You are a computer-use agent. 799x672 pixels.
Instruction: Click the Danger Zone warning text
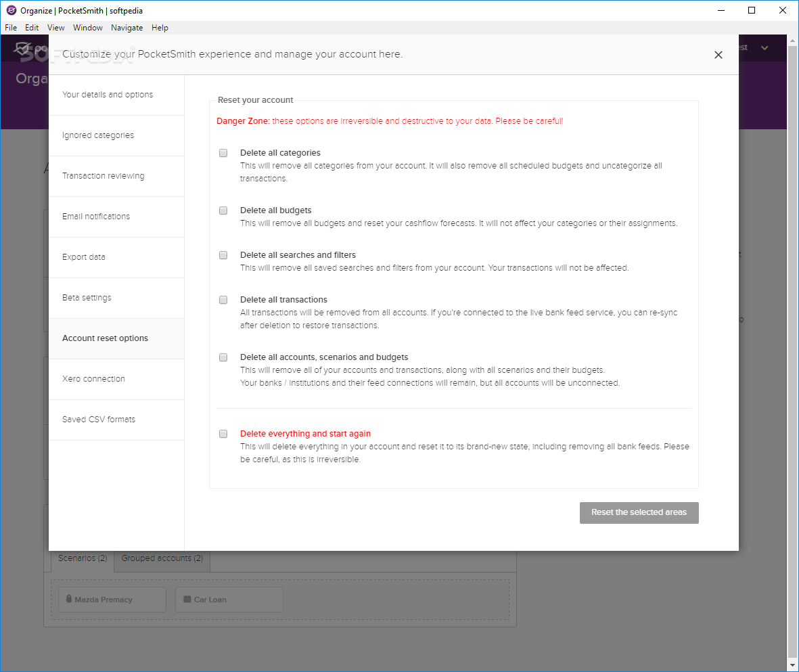click(x=390, y=121)
